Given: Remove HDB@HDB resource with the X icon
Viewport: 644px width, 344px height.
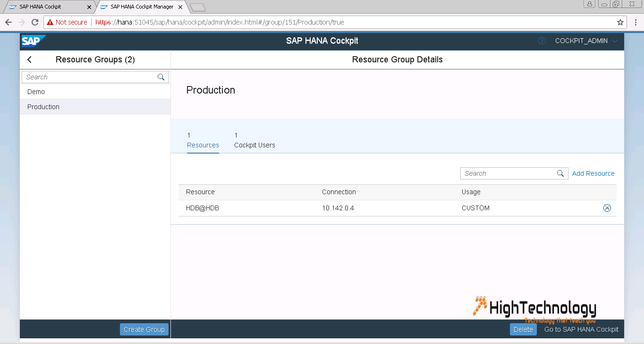Looking at the screenshot, I should click(x=607, y=208).
